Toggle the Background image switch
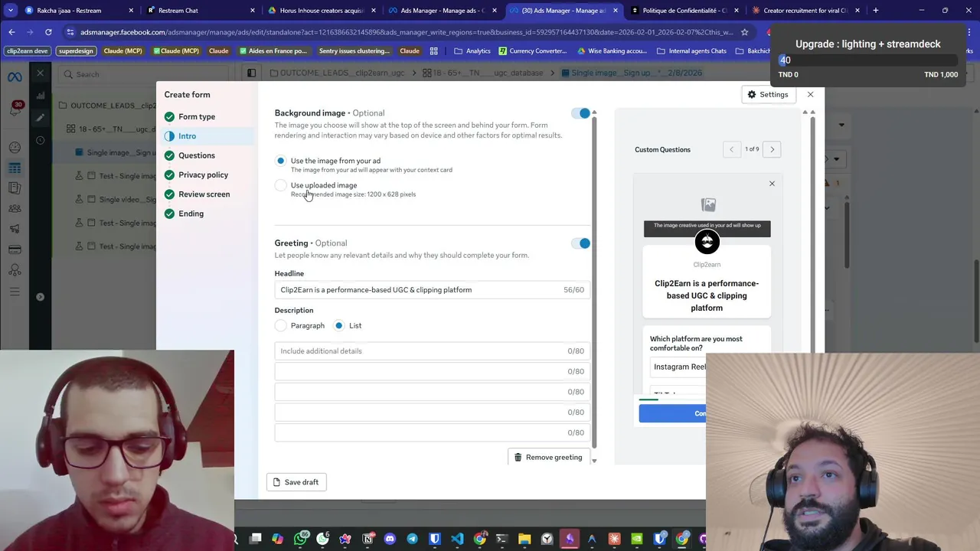The image size is (980, 551). (x=581, y=113)
